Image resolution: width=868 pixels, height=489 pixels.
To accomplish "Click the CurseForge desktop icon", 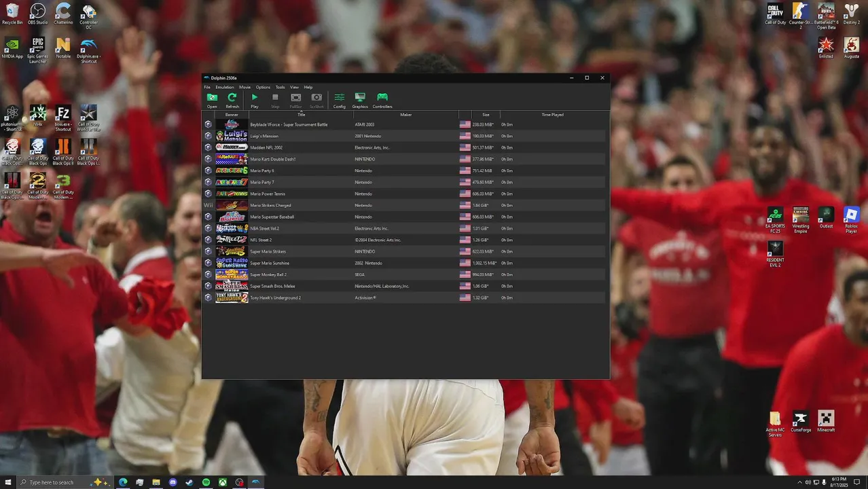I will point(801,422).
